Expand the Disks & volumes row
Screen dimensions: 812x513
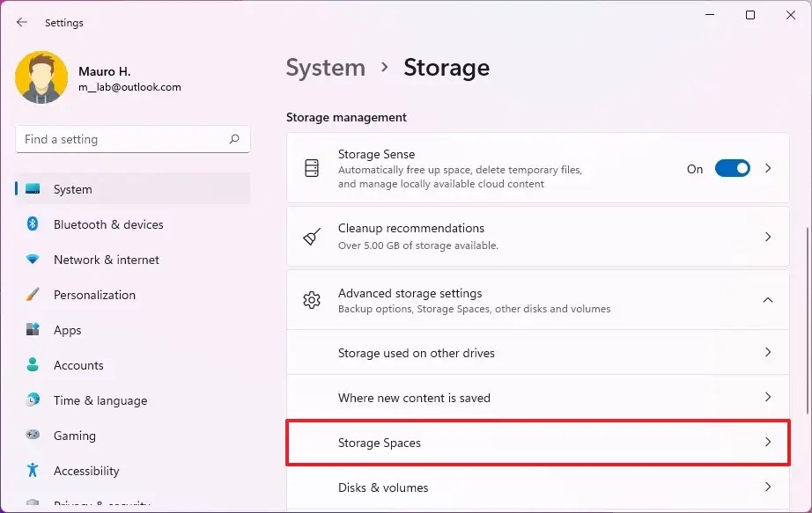767,487
